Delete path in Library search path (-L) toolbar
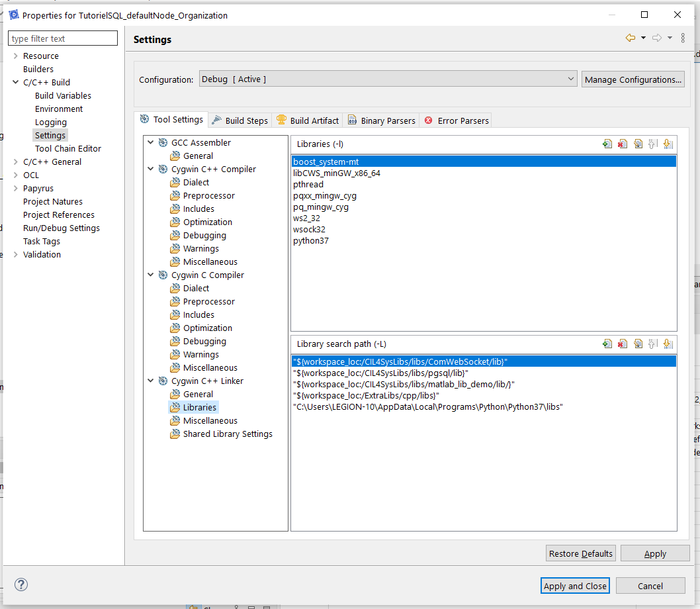This screenshot has height=609, width=700. [623, 344]
